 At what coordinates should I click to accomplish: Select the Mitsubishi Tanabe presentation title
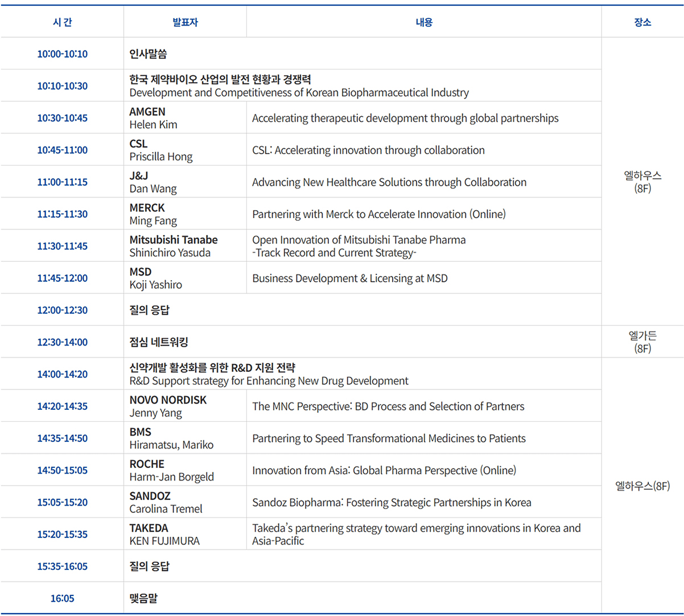359,245
